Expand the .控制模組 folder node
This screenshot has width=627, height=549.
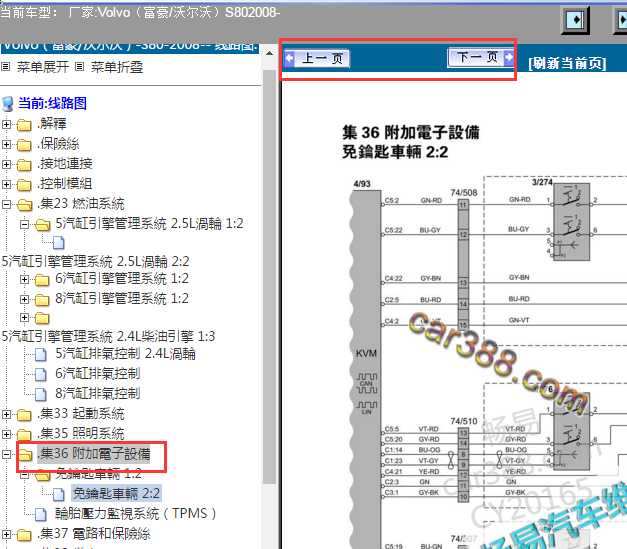(6, 184)
